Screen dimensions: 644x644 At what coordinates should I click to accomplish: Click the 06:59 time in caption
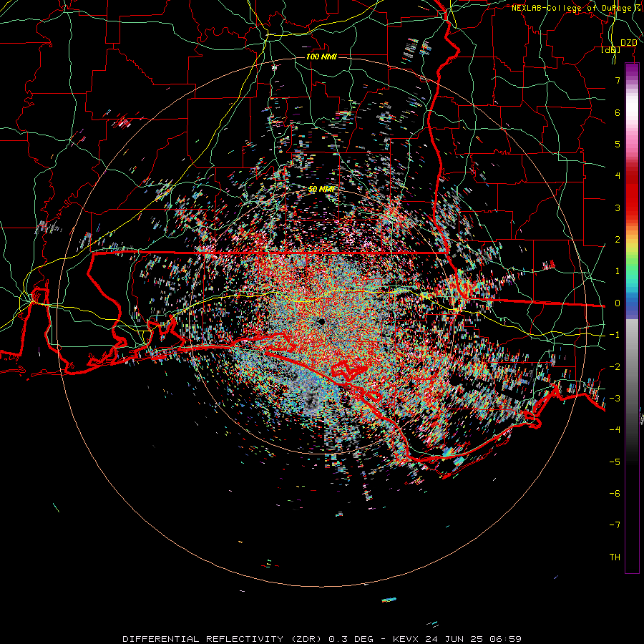click(x=507, y=639)
